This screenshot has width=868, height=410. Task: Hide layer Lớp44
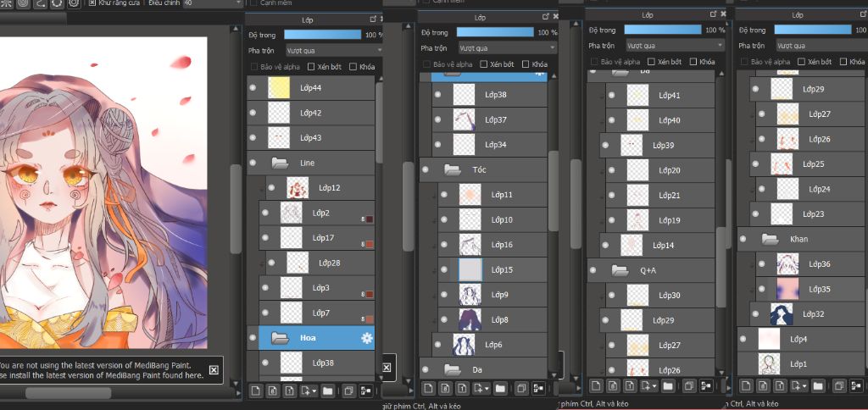(x=253, y=88)
